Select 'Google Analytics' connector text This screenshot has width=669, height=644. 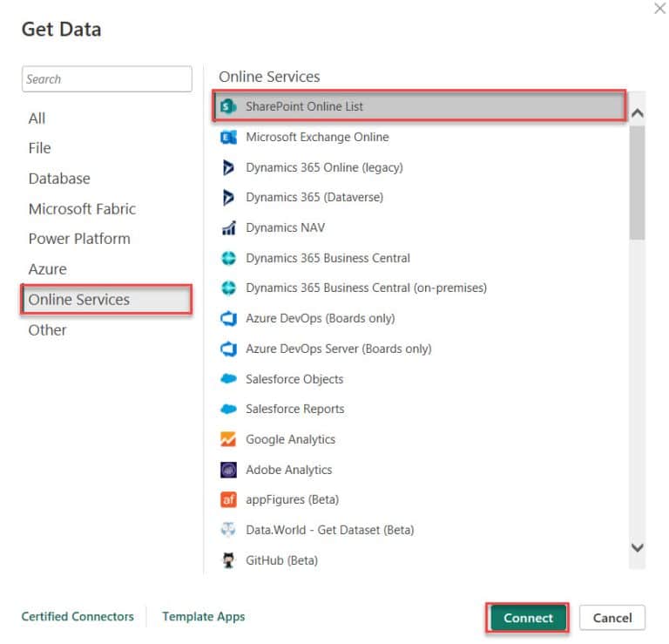pyautogui.click(x=291, y=439)
